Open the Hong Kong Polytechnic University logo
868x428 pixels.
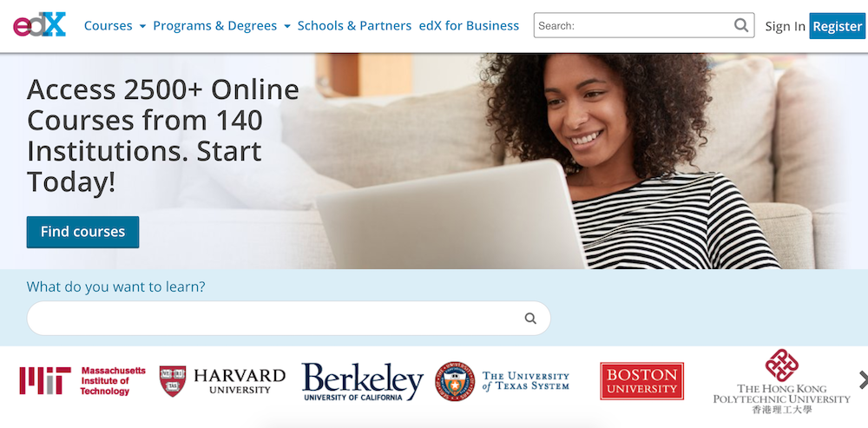(782, 381)
